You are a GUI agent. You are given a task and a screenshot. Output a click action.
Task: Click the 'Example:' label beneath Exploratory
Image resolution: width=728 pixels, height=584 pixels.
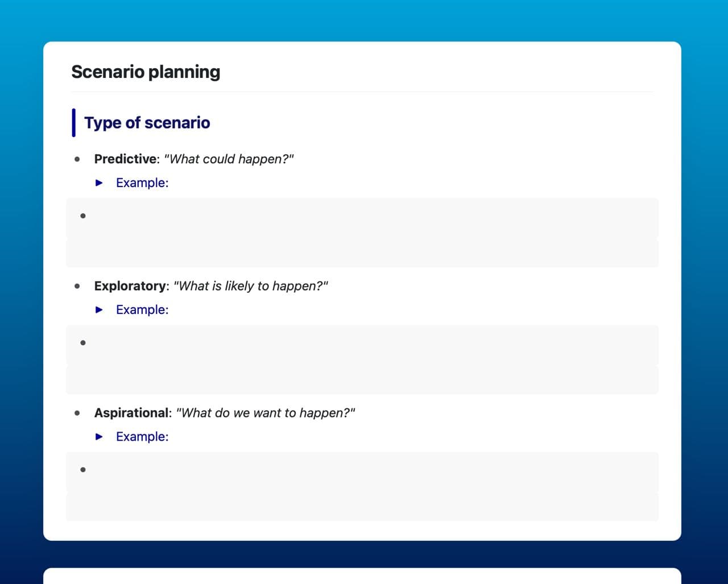[x=142, y=310]
